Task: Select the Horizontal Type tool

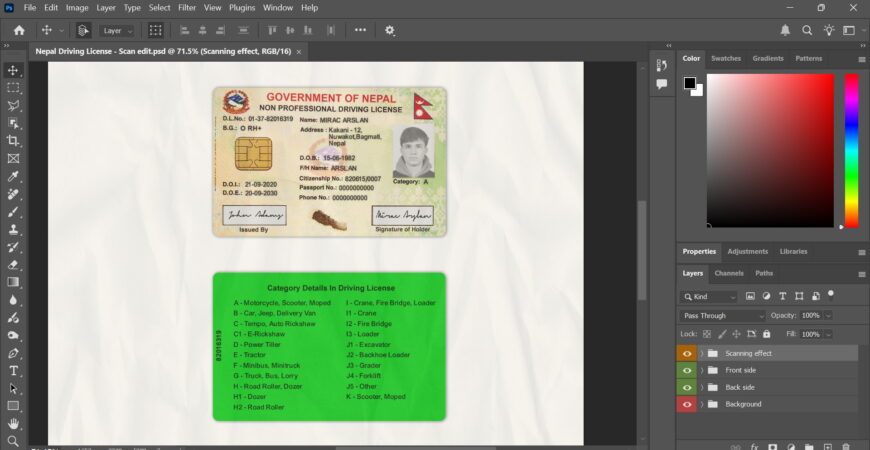Action: 13,371
